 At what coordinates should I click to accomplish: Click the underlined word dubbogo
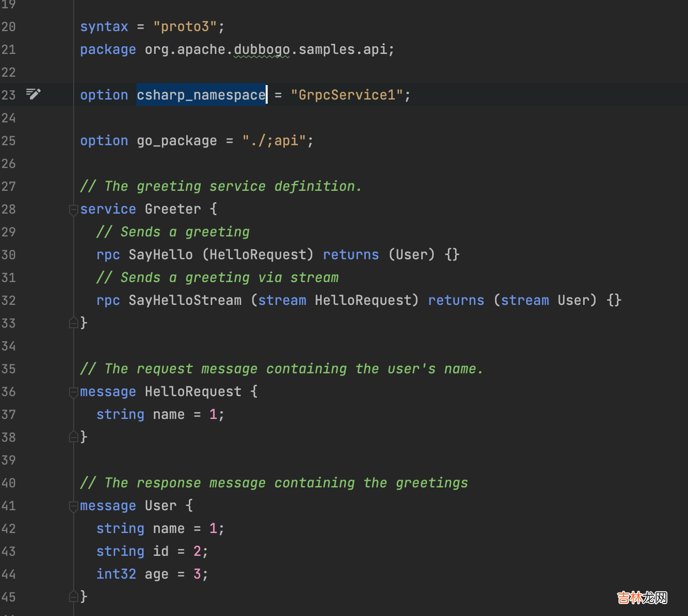(x=262, y=49)
